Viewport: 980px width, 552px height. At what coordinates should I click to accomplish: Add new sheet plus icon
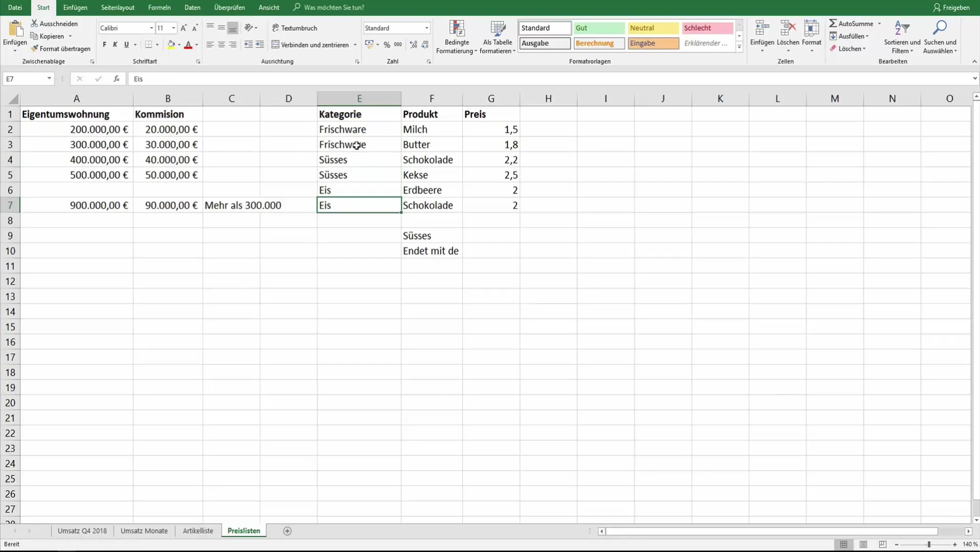pos(287,531)
